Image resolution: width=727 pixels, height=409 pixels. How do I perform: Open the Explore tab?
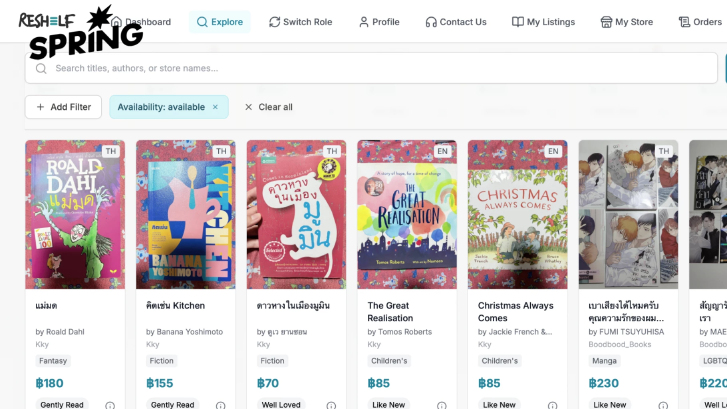219,22
